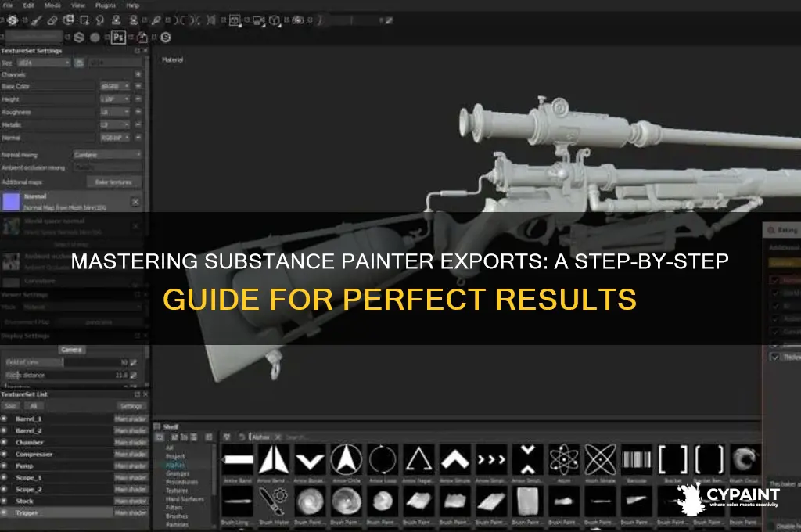
Task: Open Normal channel format dropdown
Action: [115, 138]
